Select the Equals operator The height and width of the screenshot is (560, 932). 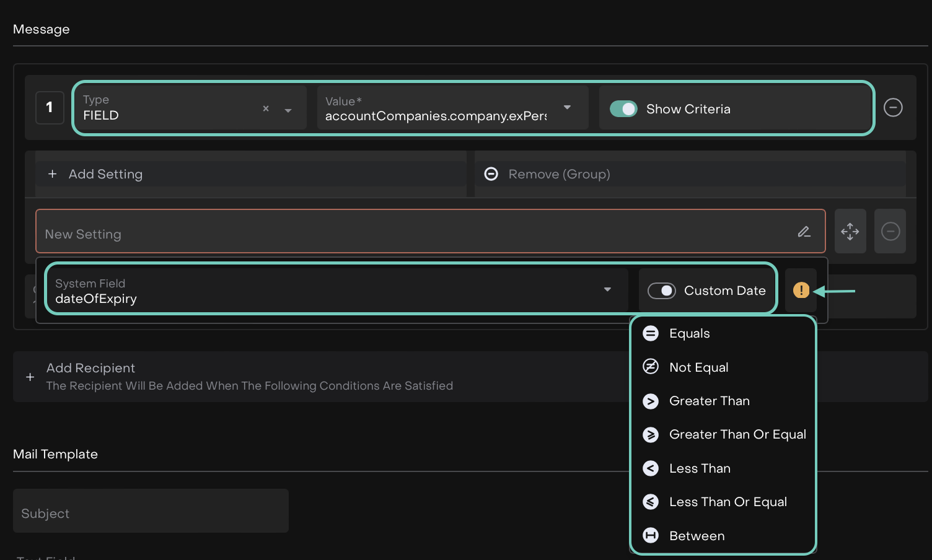click(689, 333)
